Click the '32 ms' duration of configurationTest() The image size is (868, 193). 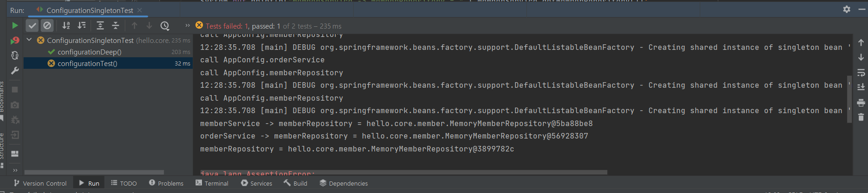click(x=183, y=64)
